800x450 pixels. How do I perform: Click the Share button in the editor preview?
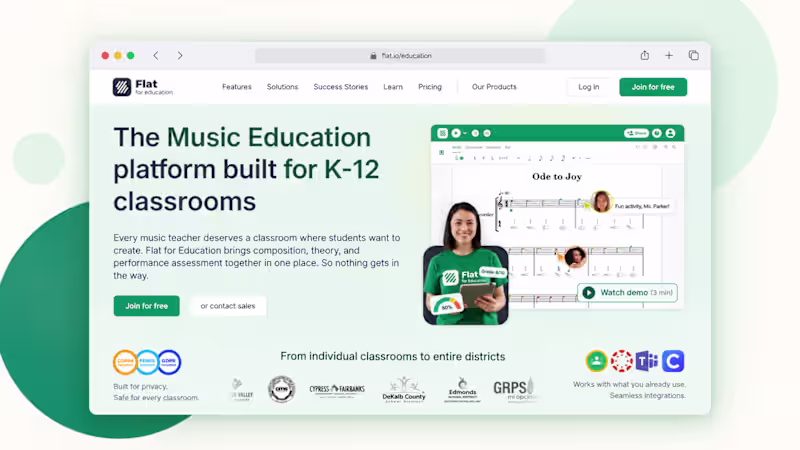pos(636,133)
